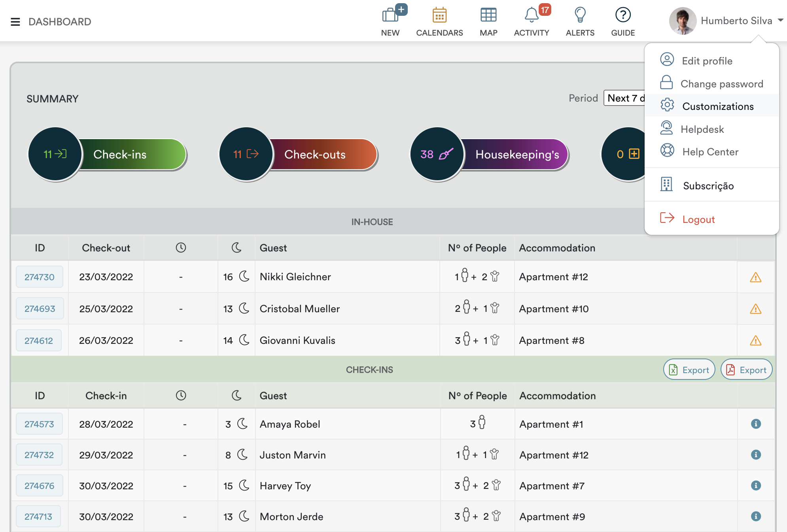The image size is (787, 532).
Task: Open reservation 274612
Action: point(39,340)
